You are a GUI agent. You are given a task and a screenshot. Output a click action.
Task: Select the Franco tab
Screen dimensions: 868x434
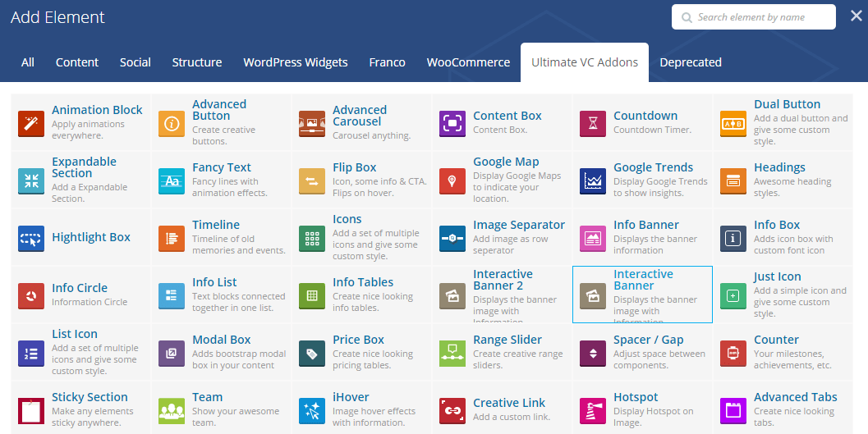point(387,62)
